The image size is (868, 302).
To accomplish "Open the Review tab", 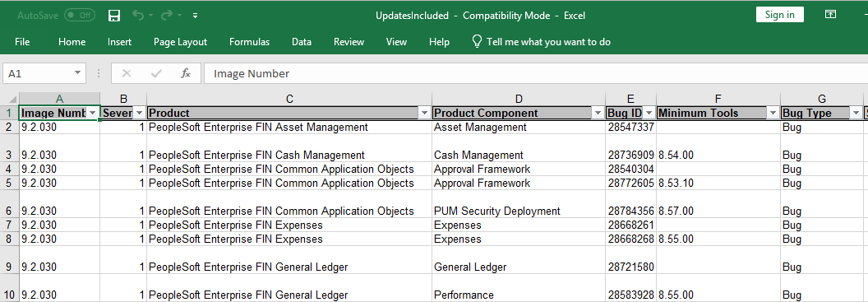I will point(349,42).
